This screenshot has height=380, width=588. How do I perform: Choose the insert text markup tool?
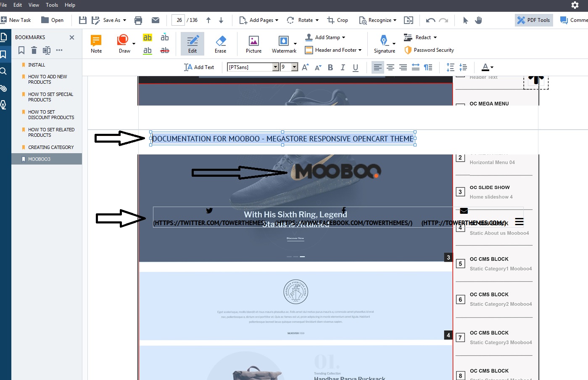[165, 37]
